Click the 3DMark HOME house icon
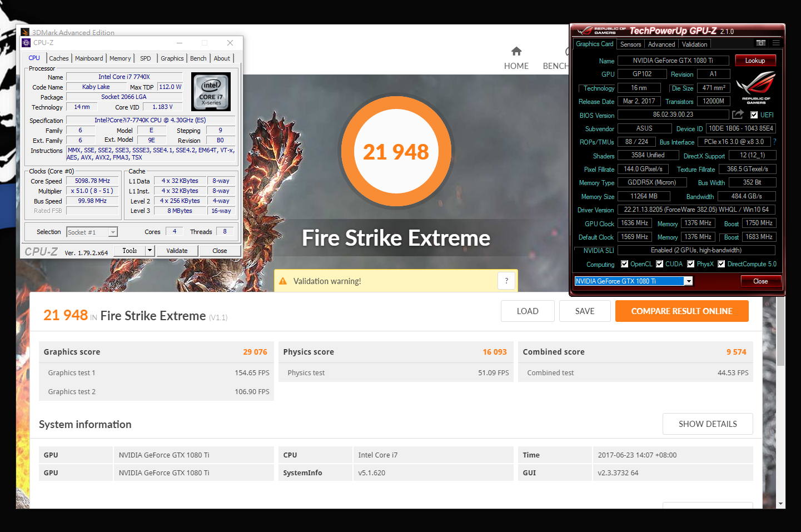Viewport: 801px width, 532px height. coord(516,52)
